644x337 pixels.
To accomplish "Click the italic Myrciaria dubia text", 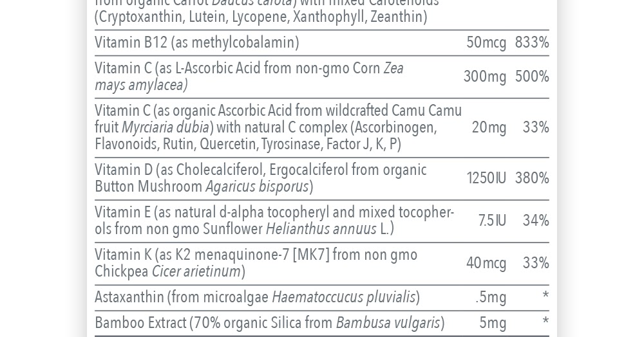I will pos(166,127).
